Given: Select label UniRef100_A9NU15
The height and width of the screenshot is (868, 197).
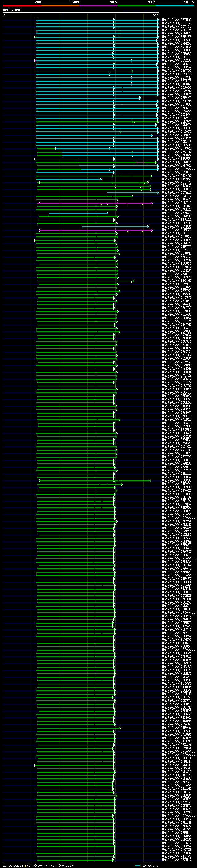Looking at the screenshot, I should coord(177,162).
